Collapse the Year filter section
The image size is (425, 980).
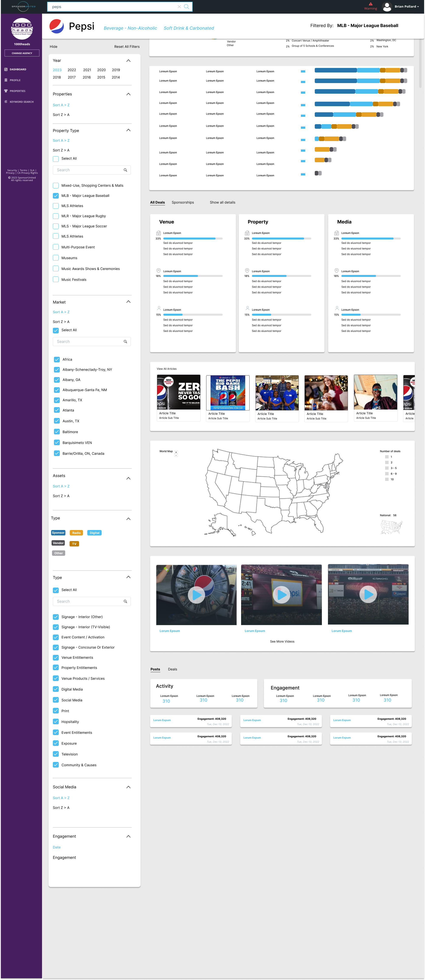[x=128, y=61]
